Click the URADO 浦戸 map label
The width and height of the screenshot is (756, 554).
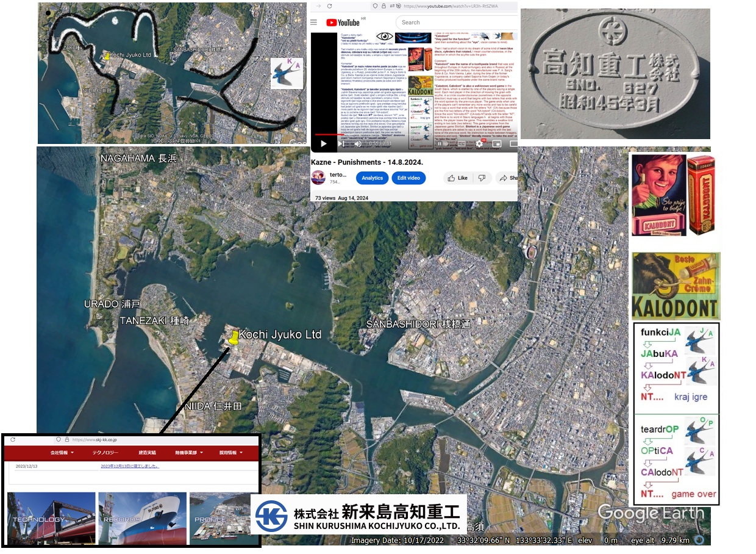click(112, 303)
